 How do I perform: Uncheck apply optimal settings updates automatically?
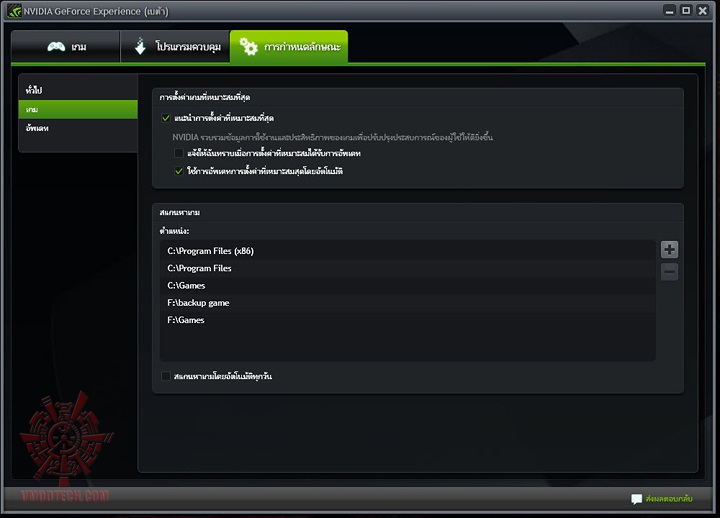click(179, 171)
